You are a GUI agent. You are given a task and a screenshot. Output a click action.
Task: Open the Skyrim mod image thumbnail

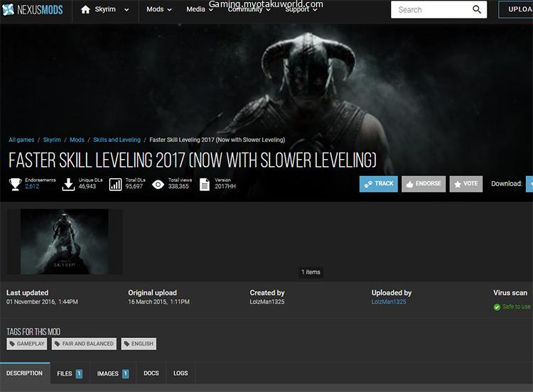pos(65,241)
